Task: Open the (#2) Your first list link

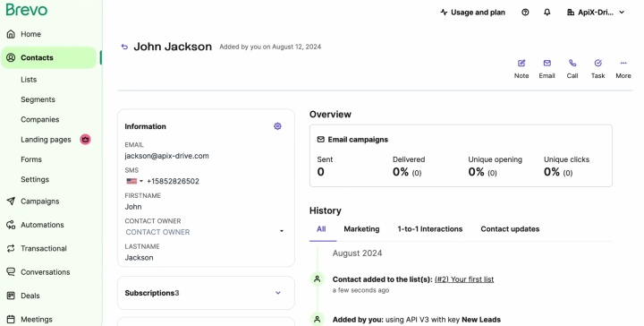Action: [x=464, y=279]
